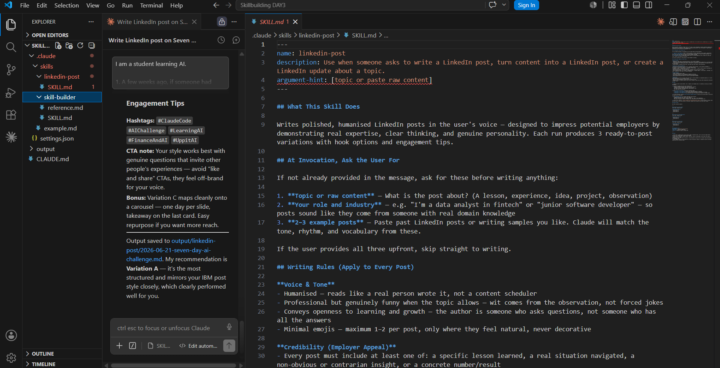Open the Accounts menu icon
The width and height of the screenshot is (720, 368).
(11, 335)
